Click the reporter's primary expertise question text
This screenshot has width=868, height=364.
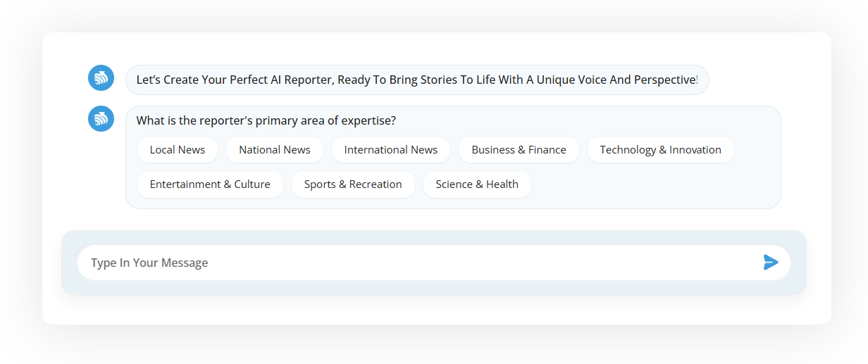pyautogui.click(x=266, y=120)
